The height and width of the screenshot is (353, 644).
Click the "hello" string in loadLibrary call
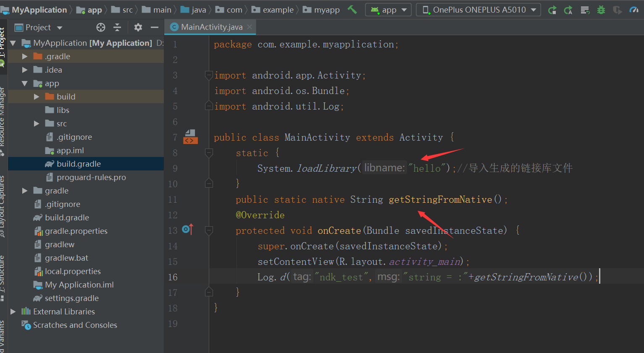pyautogui.click(x=427, y=168)
